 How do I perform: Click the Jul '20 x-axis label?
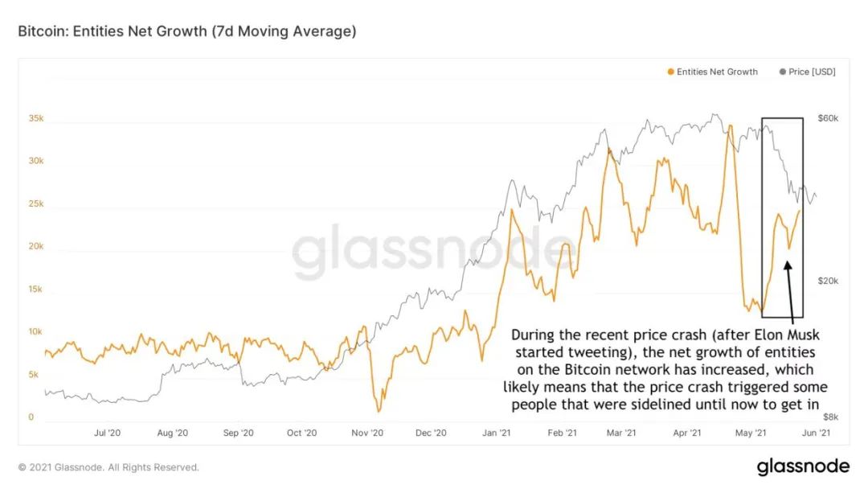tap(107, 433)
